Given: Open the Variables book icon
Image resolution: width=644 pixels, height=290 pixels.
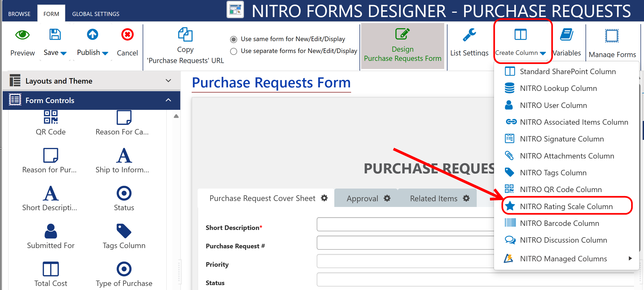Looking at the screenshot, I should pyautogui.click(x=567, y=35).
